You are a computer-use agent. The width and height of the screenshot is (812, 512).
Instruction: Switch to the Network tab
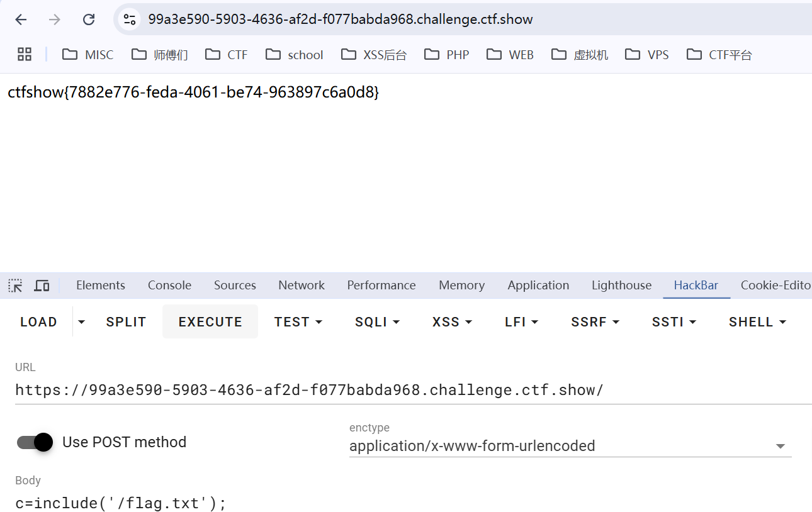(302, 285)
